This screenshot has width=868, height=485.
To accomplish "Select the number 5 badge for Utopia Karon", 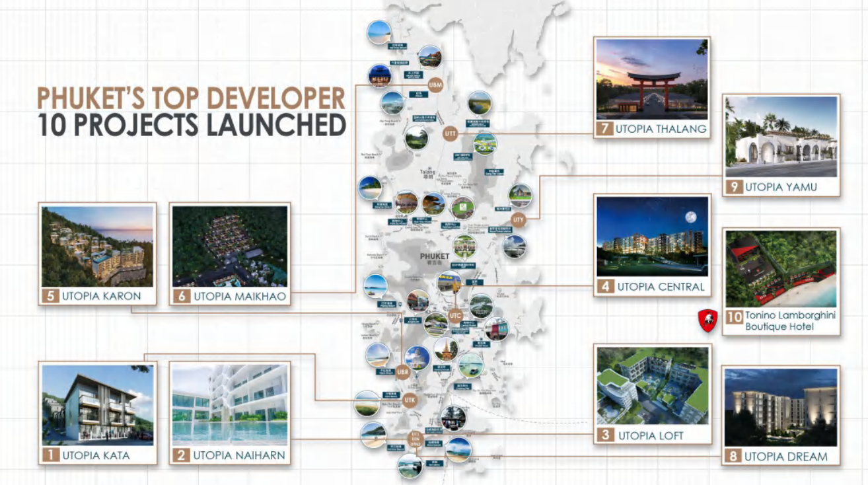I will click(51, 296).
